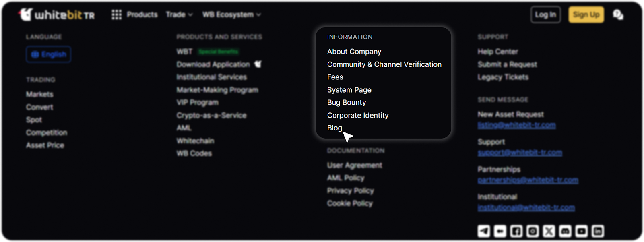Click the Facebook icon in footer
The width and height of the screenshot is (644, 242).
[516, 231]
